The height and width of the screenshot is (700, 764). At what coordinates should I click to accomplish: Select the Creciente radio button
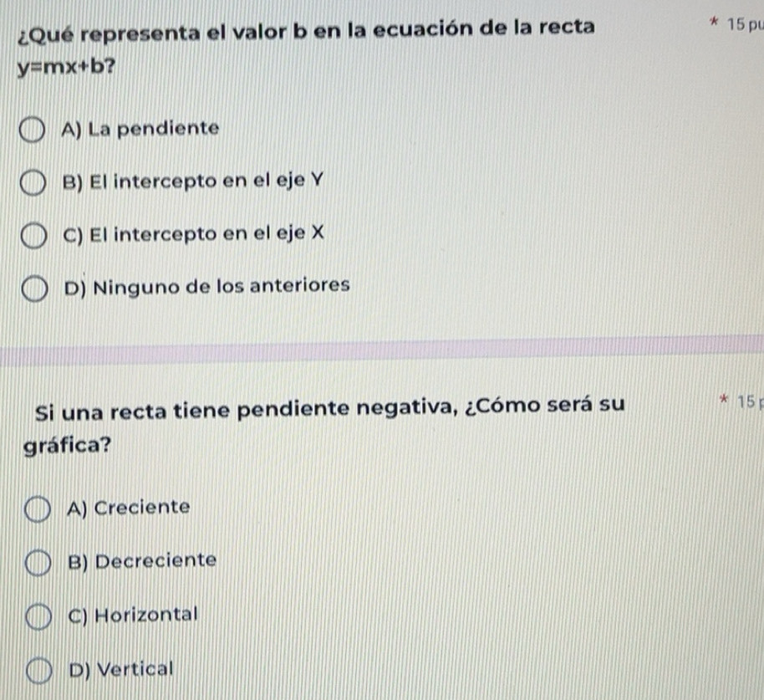coord(38,510)
